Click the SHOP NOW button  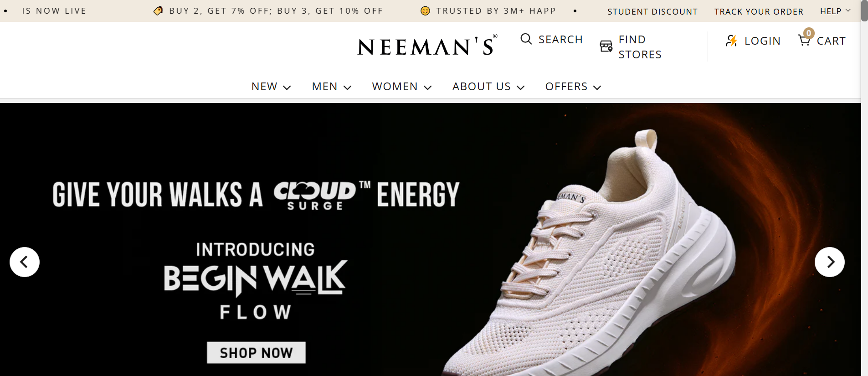[256, 353]
